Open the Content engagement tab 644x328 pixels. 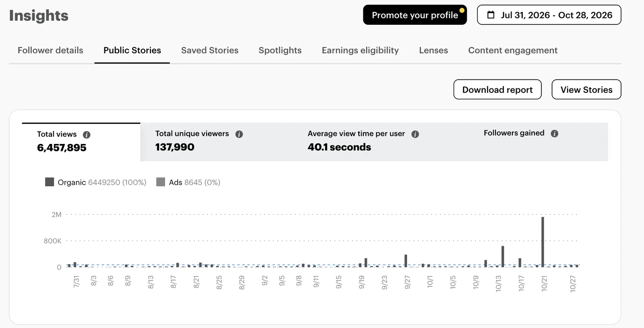(513, 50)
